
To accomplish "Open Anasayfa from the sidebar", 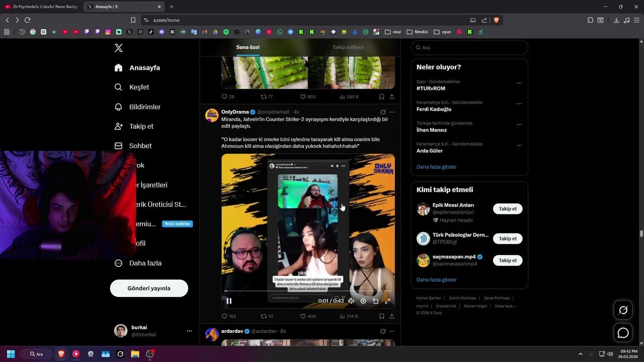I will 137,67.
